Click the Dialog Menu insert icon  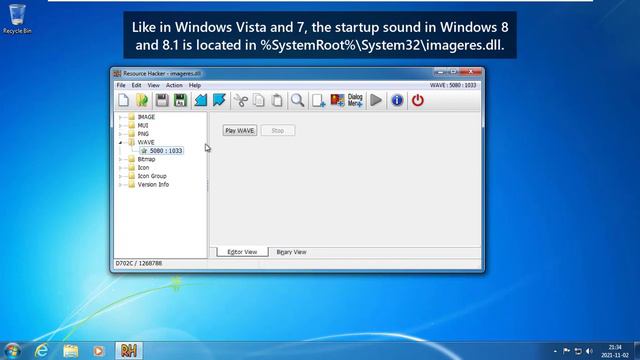[x=355, y=100]
